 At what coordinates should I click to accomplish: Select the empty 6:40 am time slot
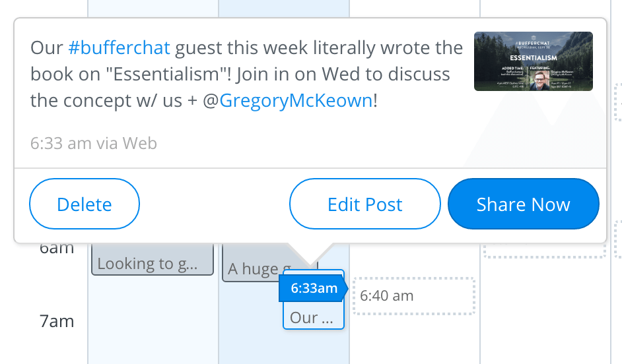point(414,296)
